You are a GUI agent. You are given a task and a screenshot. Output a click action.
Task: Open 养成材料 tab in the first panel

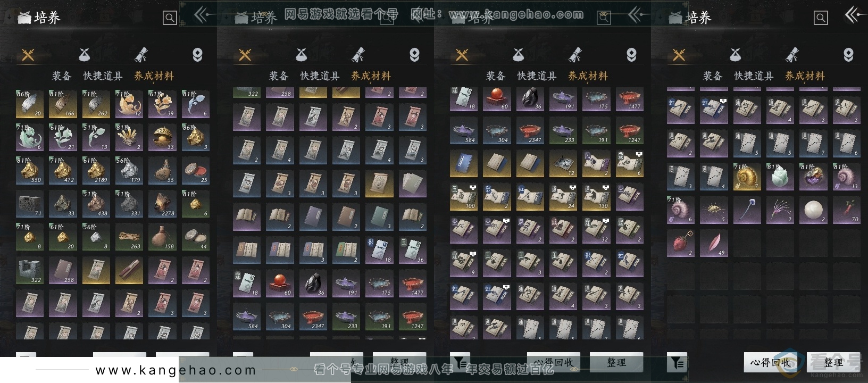click(154, 76)
